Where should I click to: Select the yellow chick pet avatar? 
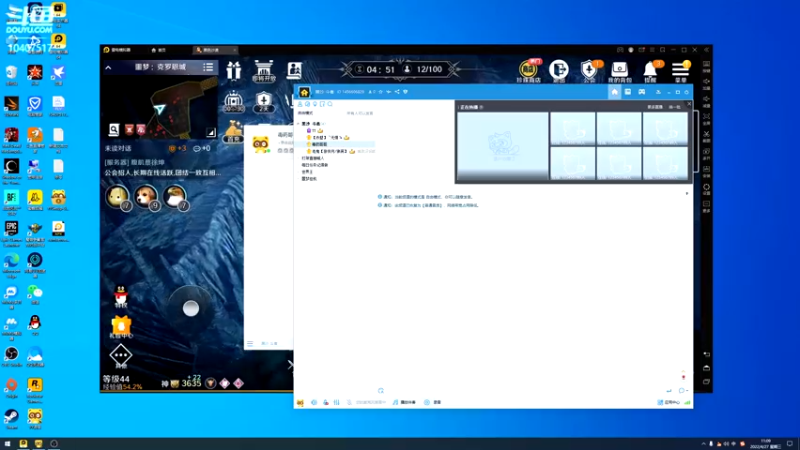pos(117,196)
